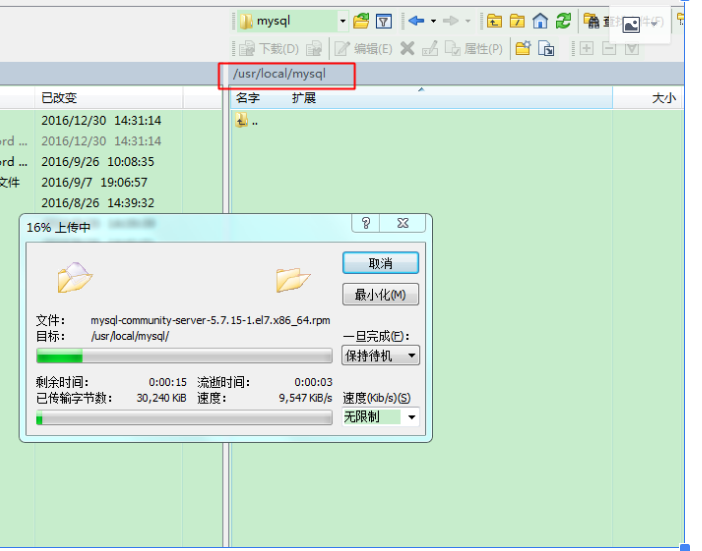Go to parent directory icon
Screen dimensions: 702x551
494,21
